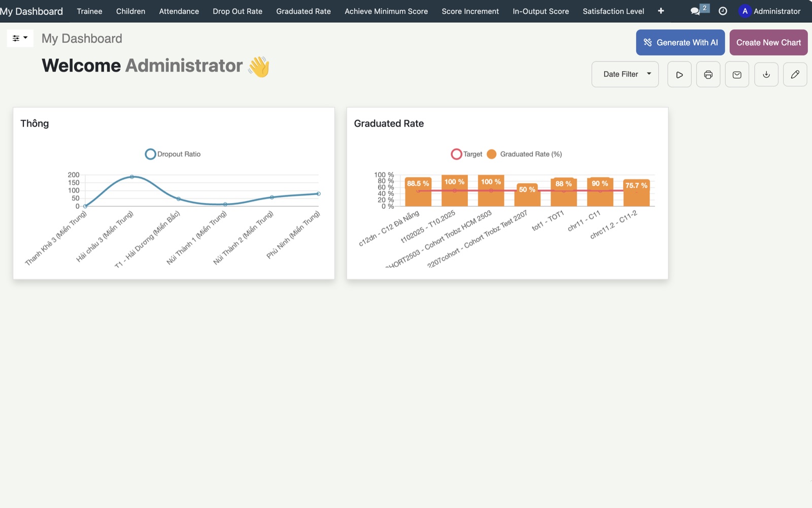Open the clock activities icon
812x508 pixels.
723,11
